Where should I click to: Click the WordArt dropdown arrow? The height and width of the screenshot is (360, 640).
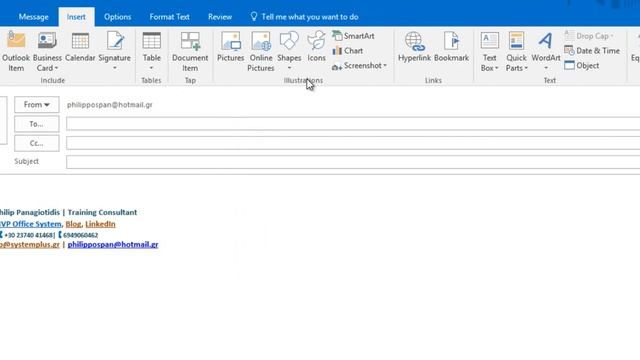pos(546,69)
